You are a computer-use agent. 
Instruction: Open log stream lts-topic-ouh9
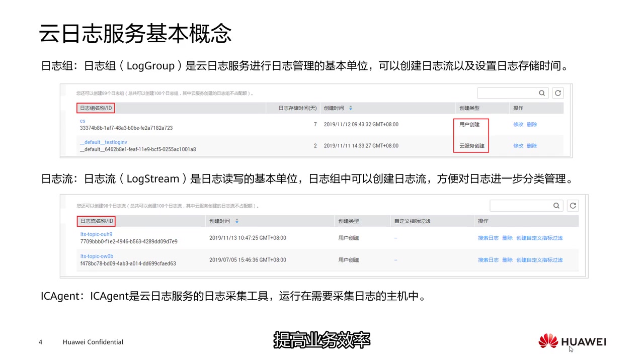[96, 234]
